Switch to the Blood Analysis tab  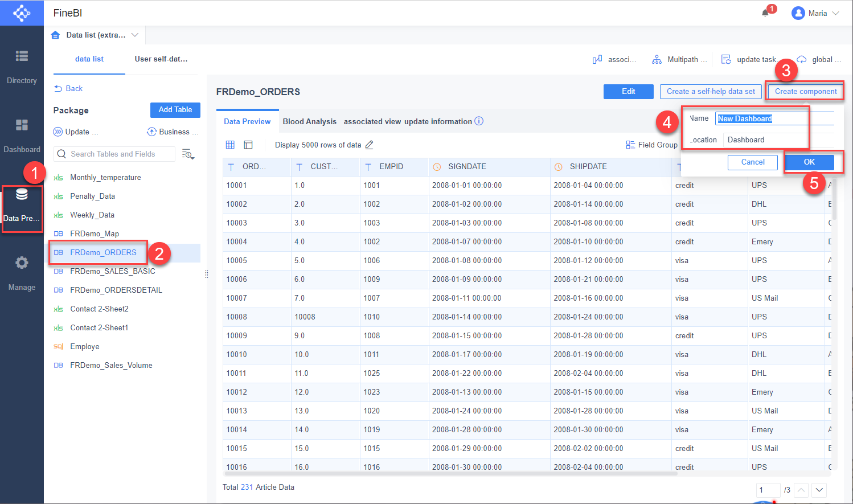coord(310,121)
